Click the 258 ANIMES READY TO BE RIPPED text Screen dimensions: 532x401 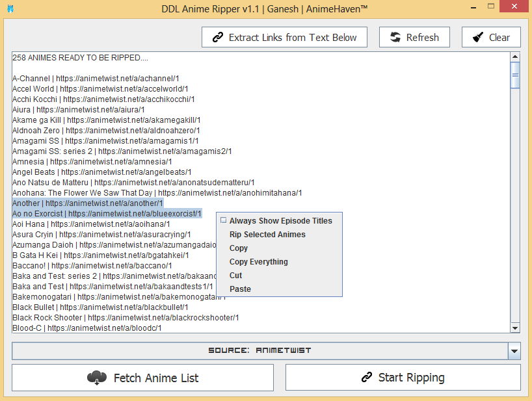pyautogui.click(x=80, y=58)
